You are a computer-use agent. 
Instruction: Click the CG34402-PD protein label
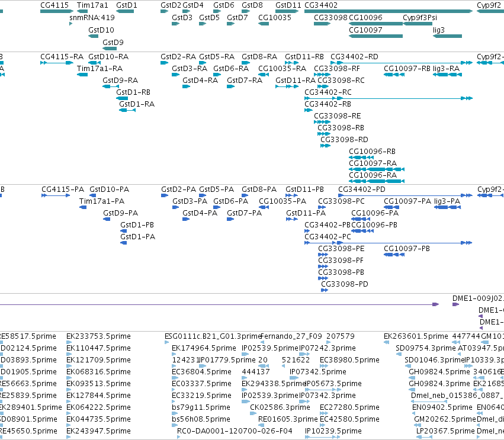coord(362,190)
